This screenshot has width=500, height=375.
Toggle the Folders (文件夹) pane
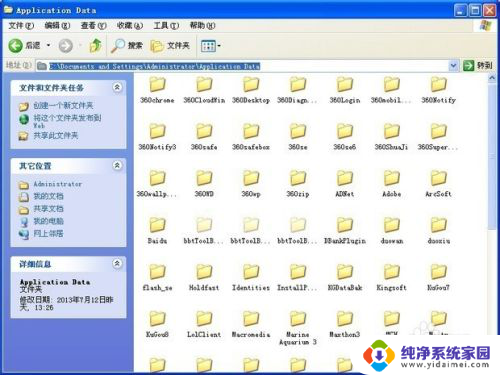tap(170, 46)
